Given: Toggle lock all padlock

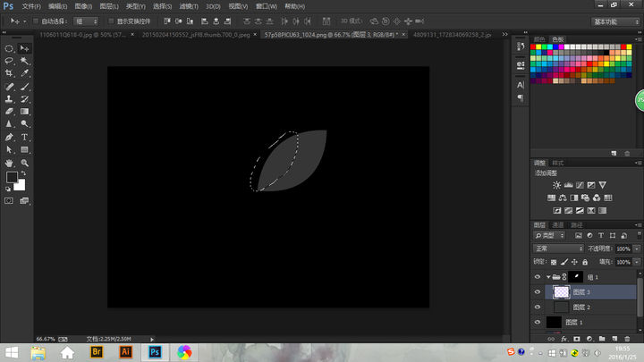Looking at the screenshot, I should [585, 262].
